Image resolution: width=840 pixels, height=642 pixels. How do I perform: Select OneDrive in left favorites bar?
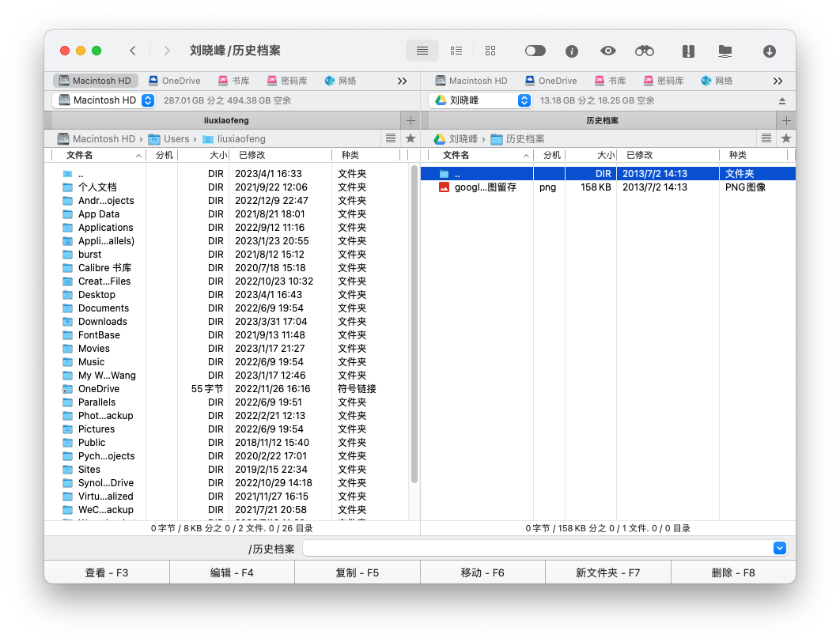(175, 81)
